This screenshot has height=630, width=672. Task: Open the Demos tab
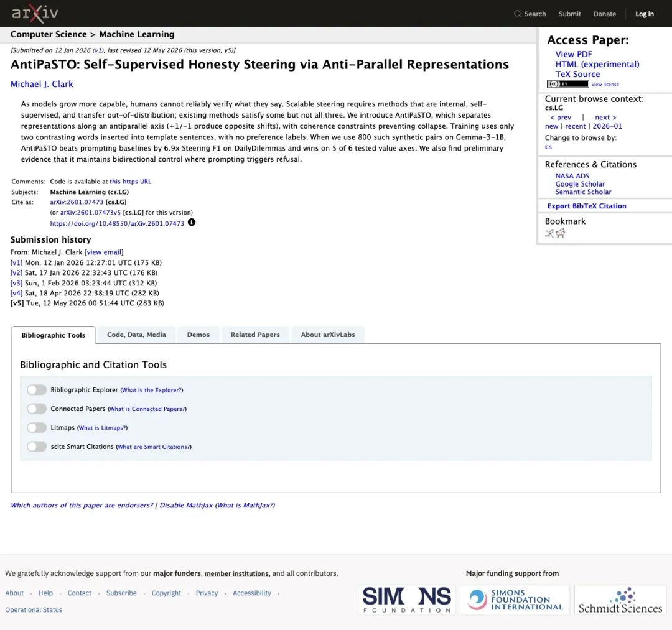(x=198, y=335)
